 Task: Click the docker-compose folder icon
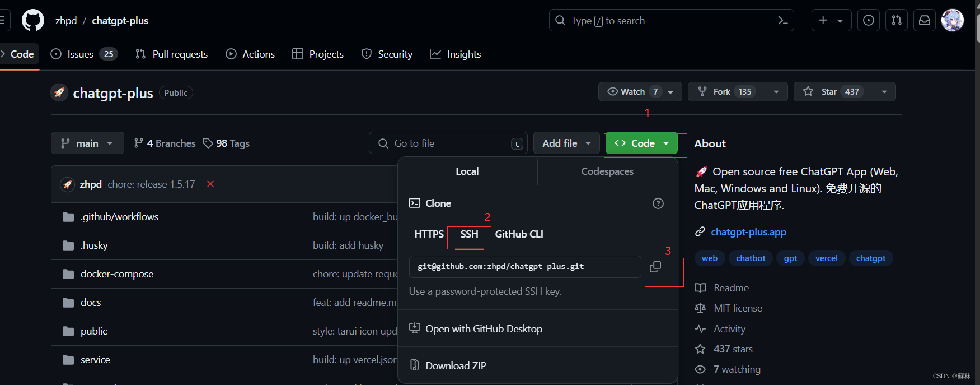click(x=68, y=274)
